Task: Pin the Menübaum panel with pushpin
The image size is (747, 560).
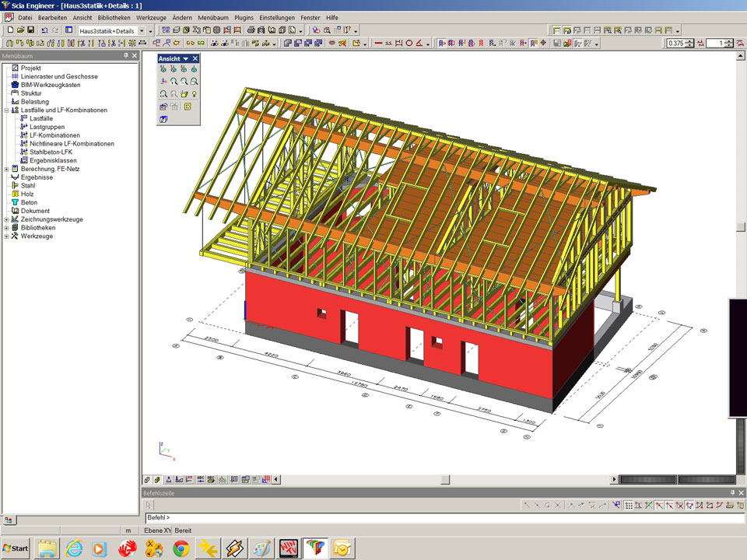Action: point(125,56)
